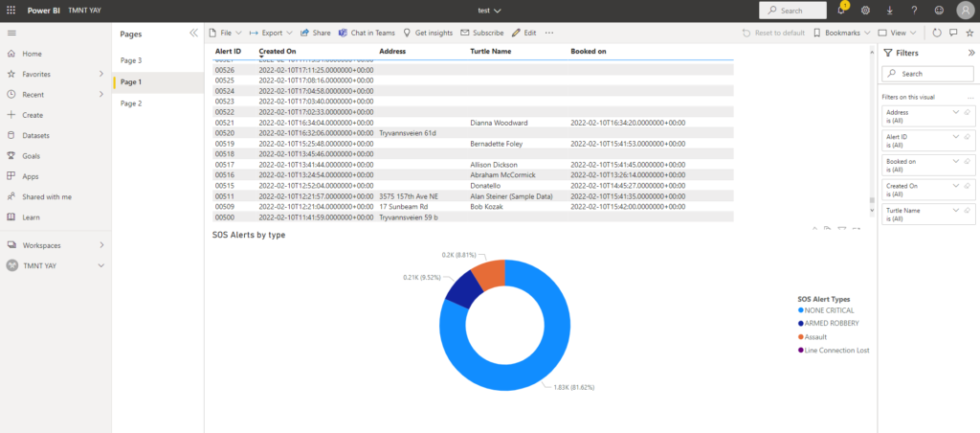The width and height of the screenshot is (980, 433).
Task: Click Chat in Teams
Action: [367, 33]
